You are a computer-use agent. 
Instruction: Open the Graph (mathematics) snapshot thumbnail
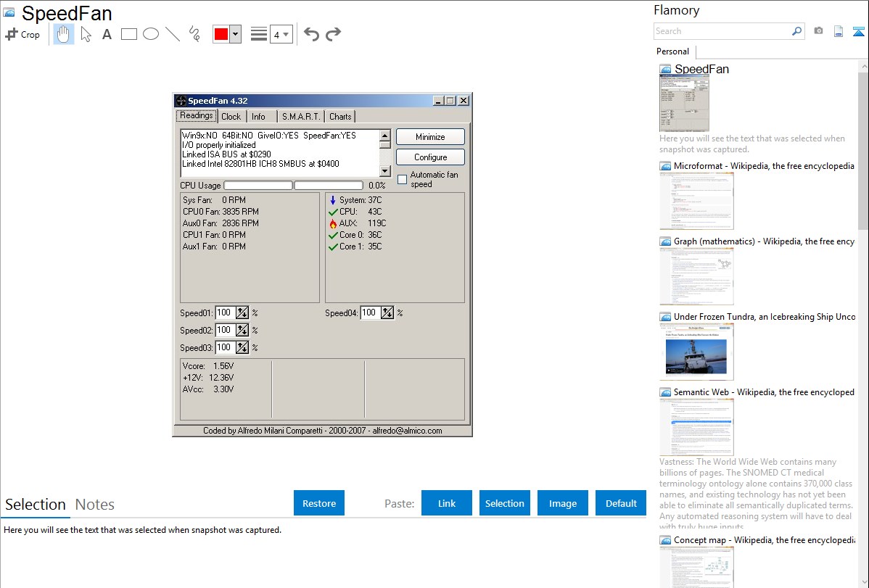(x=696, y=276)
